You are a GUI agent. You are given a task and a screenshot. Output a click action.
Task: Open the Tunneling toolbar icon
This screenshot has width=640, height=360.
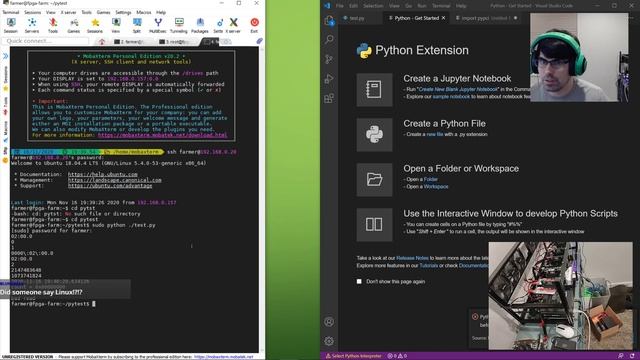pyautogui.click(x=179, y=25)
